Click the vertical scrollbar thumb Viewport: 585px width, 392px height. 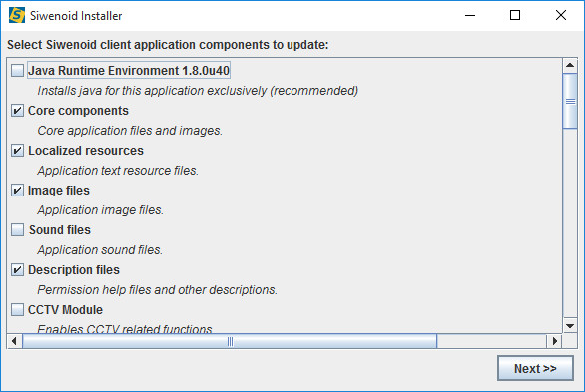click(570, 101)
